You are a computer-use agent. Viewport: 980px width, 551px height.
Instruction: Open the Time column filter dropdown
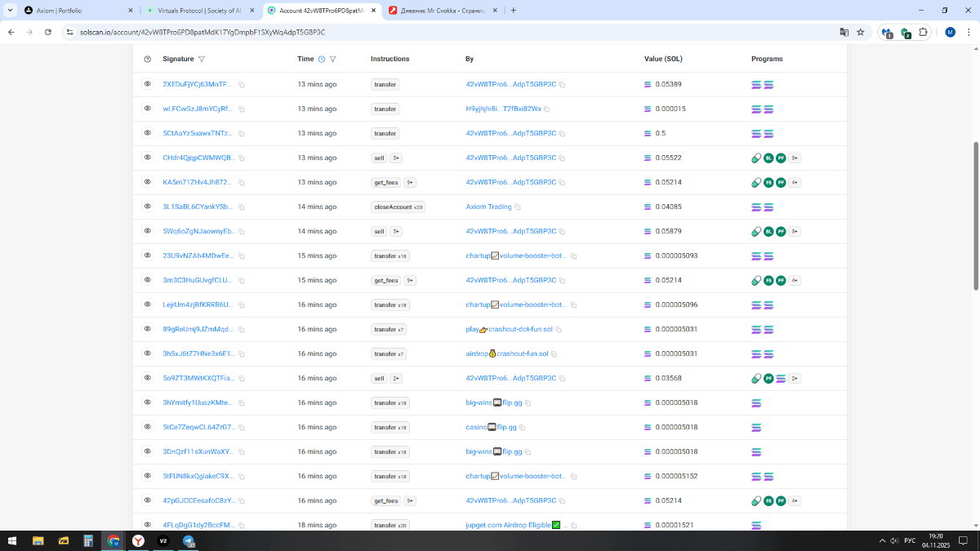(333, 60)
